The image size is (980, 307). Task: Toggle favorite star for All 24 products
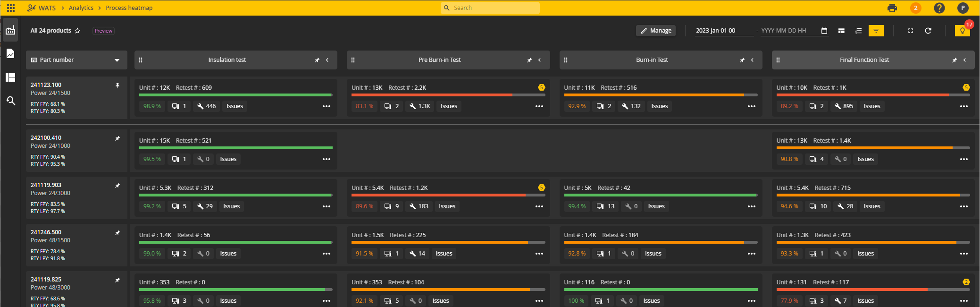tap(77, 31)
